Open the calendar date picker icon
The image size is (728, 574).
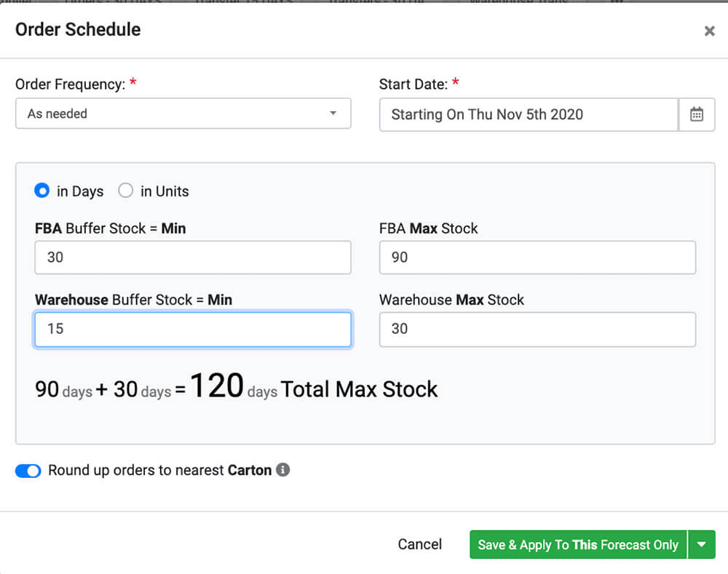pos(697,113)
